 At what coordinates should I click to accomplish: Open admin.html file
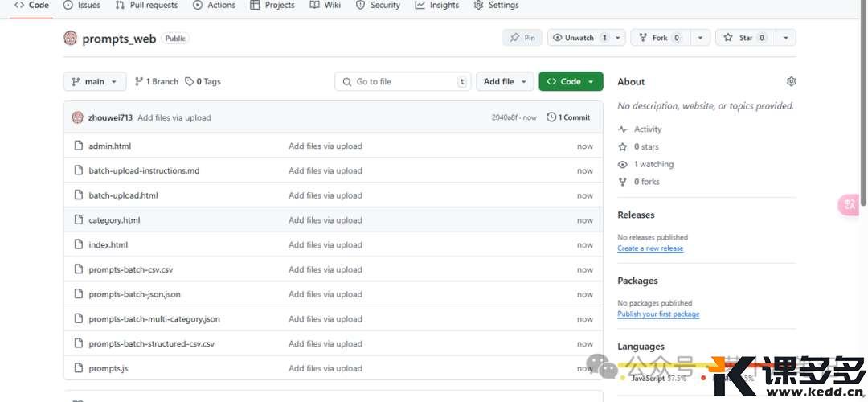pos(109,146)
